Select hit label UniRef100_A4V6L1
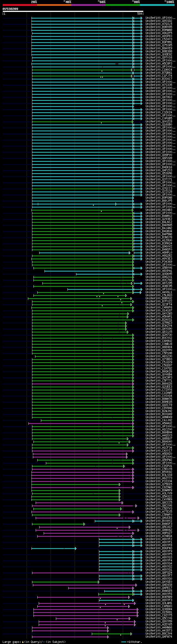The image size is (177, 644). coord(159,292)
